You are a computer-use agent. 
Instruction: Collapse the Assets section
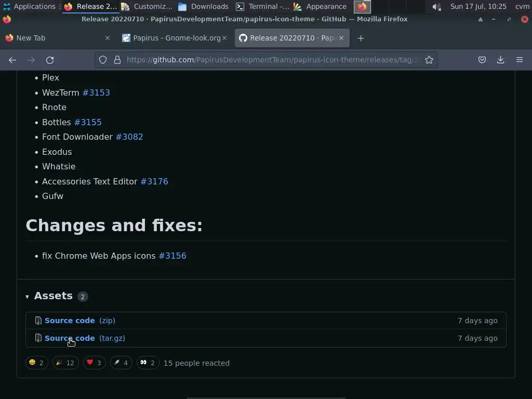click(x=27, y=297)
